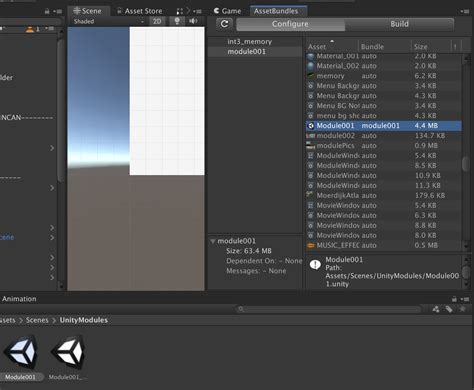Click the 'Size: 63.4 MB' detail text
474x390 pixels.
tap(249, 251)
